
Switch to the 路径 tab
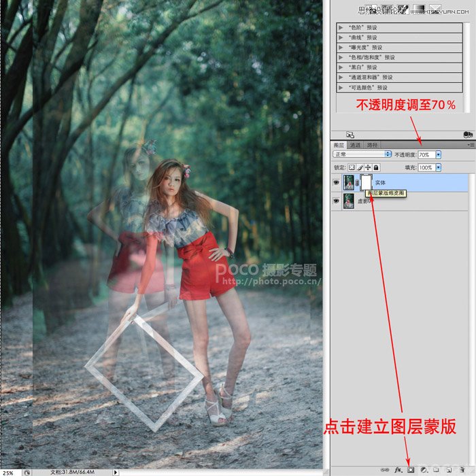[x=372, y=145]
